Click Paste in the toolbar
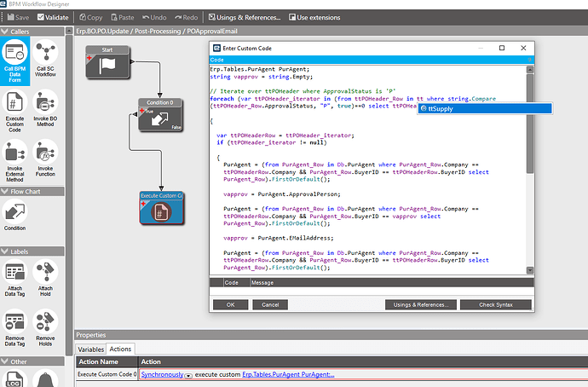Screen dimensions: 588x387 [x=122, y=17]
